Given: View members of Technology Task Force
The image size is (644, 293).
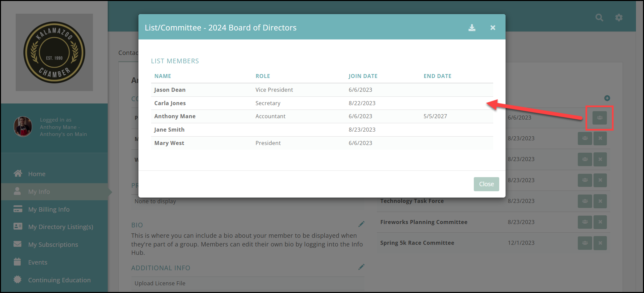Looking at the screenshot, I should point(585,201).
